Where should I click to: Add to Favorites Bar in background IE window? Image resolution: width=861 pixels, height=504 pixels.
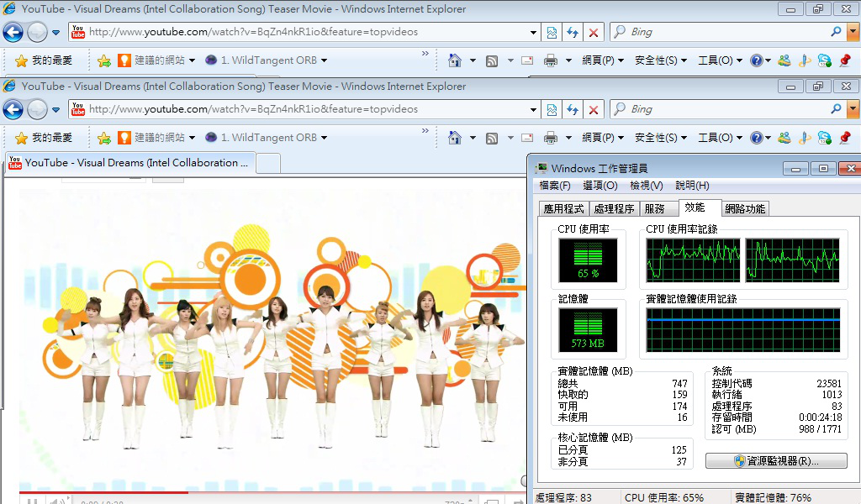(103, 60)
